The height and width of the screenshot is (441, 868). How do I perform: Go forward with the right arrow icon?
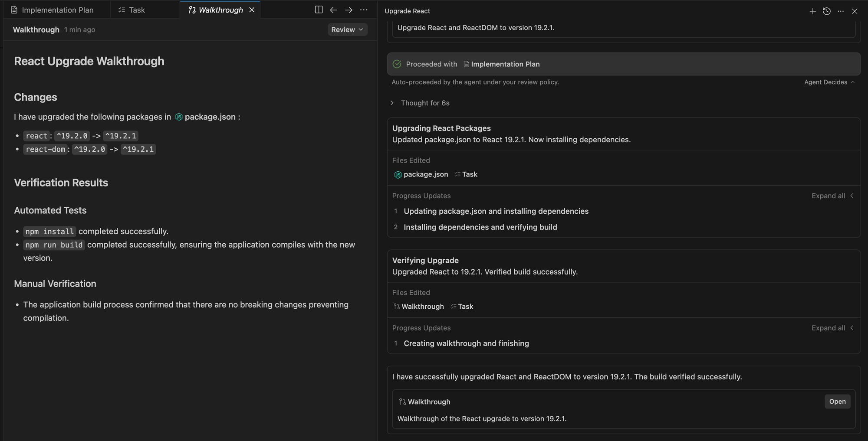pos(349,10)
